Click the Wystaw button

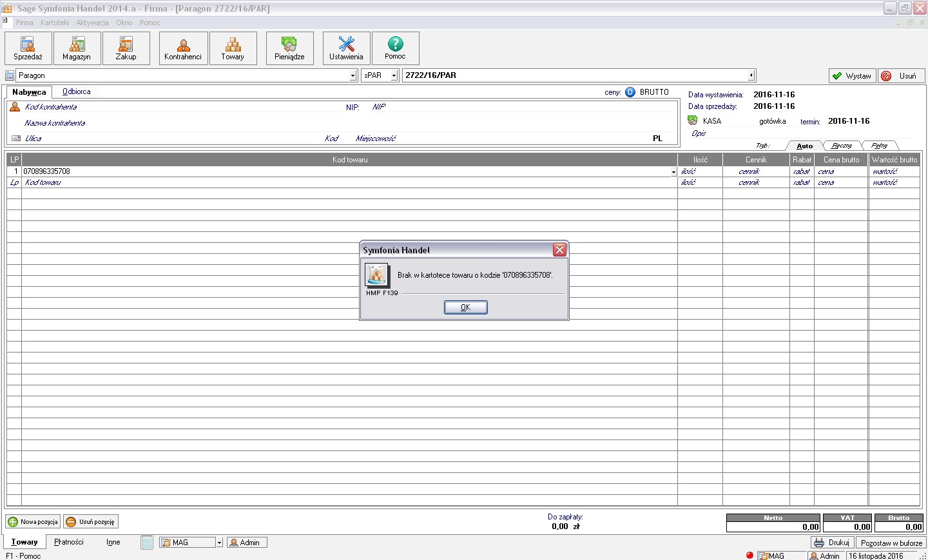coord(852,75)
